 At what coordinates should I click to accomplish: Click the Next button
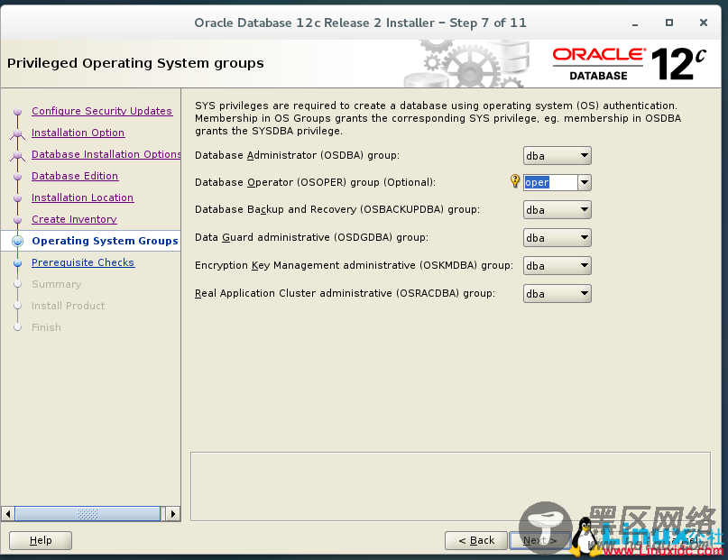pyautogui.click(x=540, y=540)
